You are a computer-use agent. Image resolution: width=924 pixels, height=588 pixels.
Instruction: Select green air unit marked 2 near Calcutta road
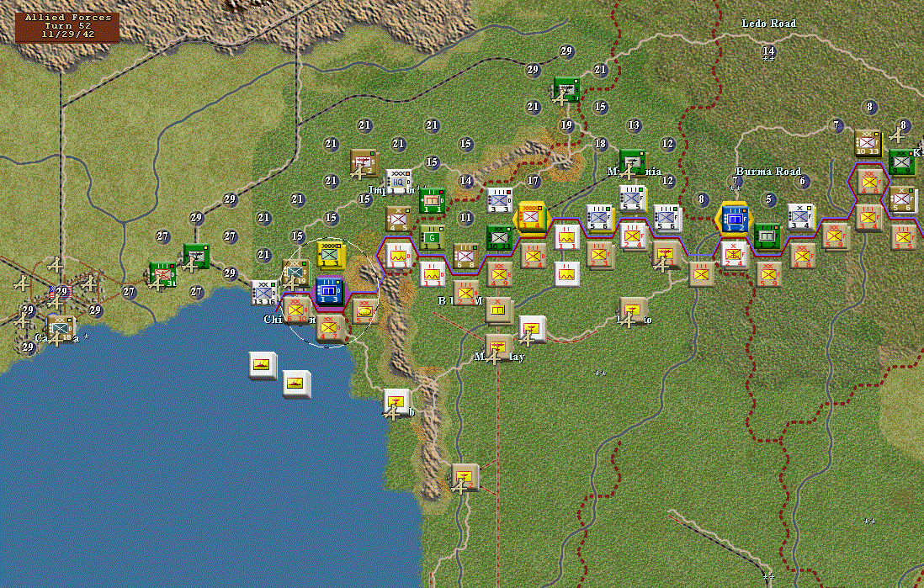195,257
